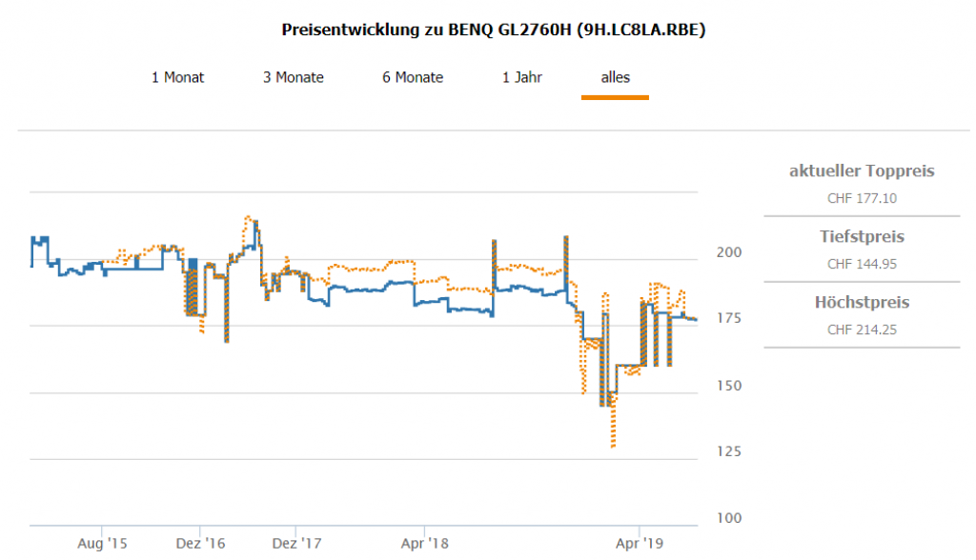Click the "aktueller Toppreis" heading

[862, 171]
